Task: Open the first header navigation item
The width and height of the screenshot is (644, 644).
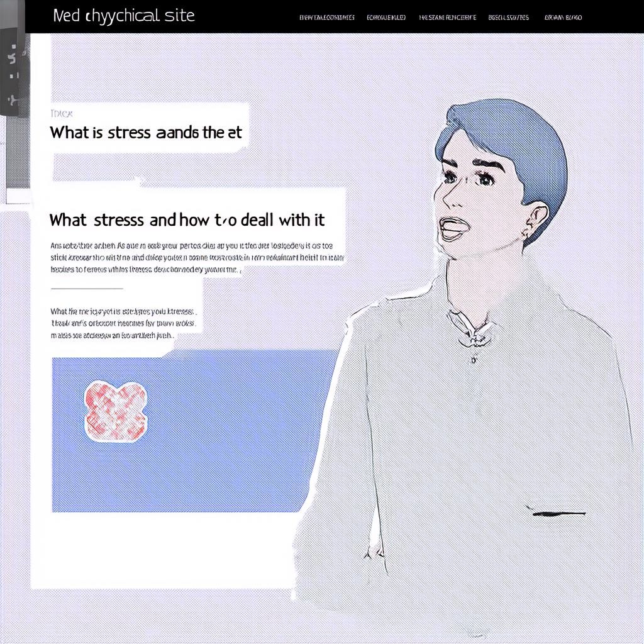Action: pos(327,17)
